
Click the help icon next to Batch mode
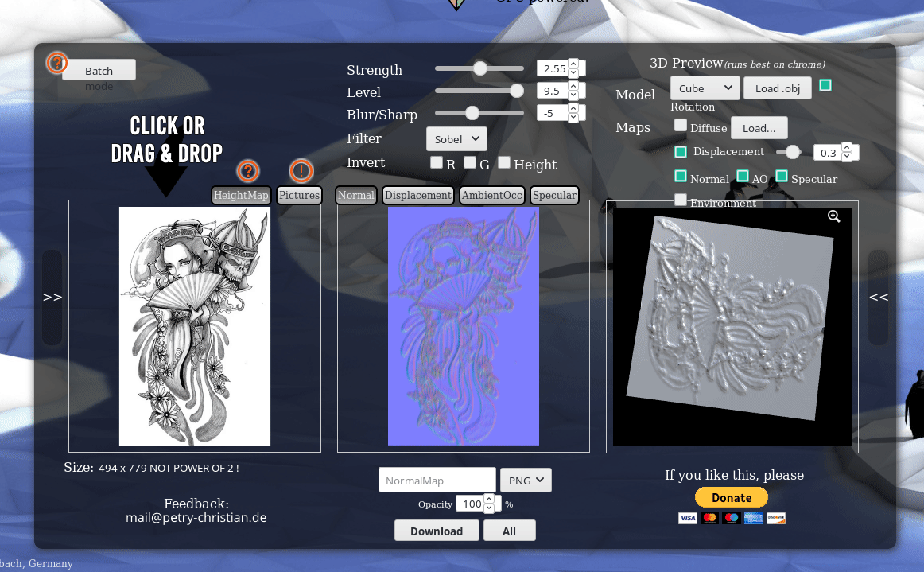click(56, 62)
